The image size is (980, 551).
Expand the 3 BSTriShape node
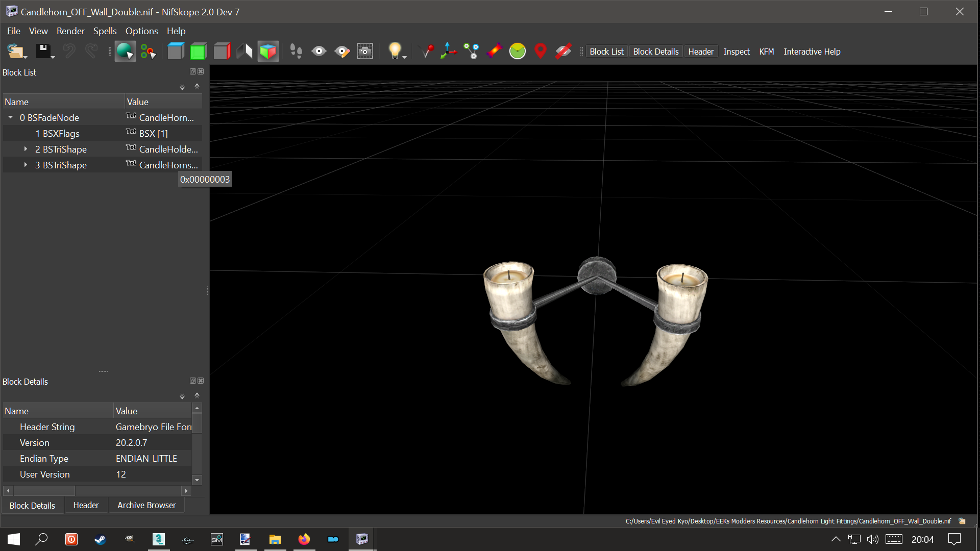coord(26,165)
